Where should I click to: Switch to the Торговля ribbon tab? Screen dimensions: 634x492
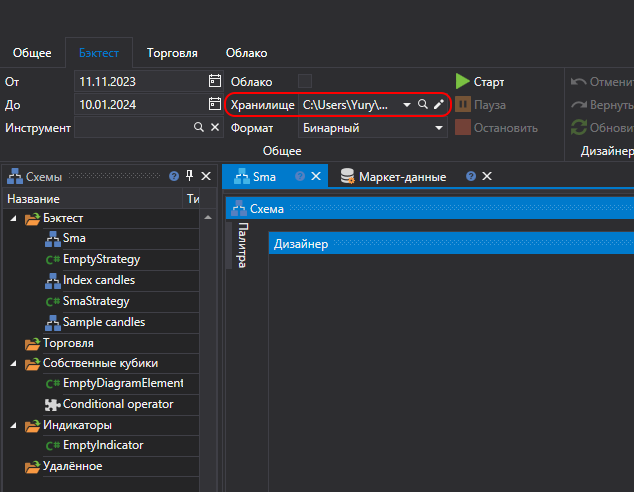pos(172,53)
